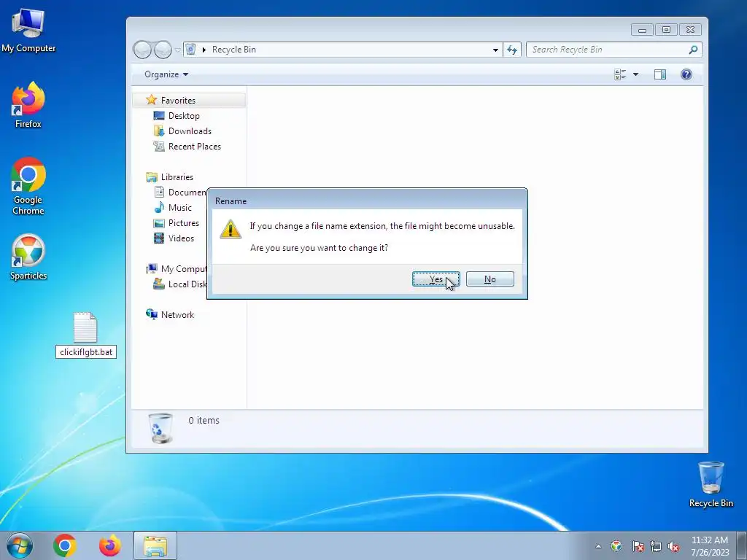Click Windows Explorer taskbar button
Viewport: 747px width, 560px height.
(x=155, y=545)
